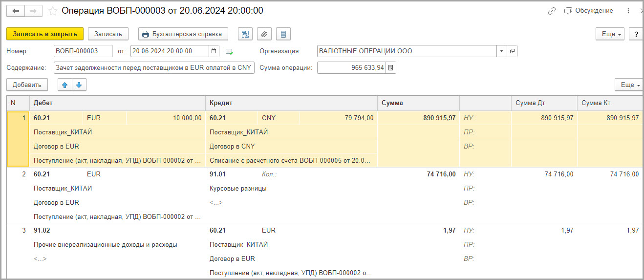644x280 pixels.
Task: Open the document structure icon in toolbar
Action: [245, 34]
